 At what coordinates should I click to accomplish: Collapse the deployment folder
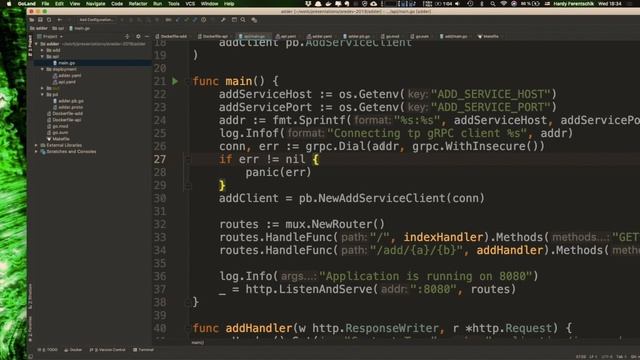point(42,69)
